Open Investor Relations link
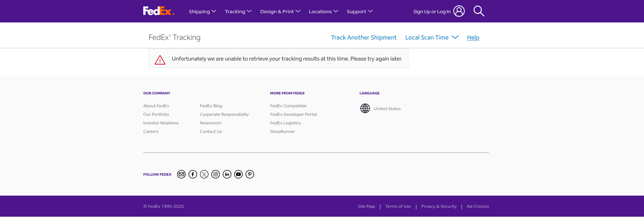 [161, 123]
